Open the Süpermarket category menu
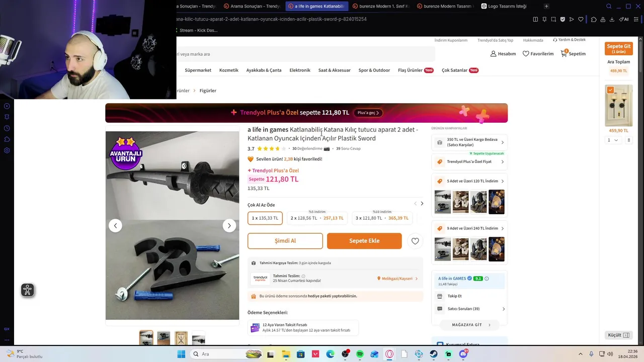 tap(198, 70)
